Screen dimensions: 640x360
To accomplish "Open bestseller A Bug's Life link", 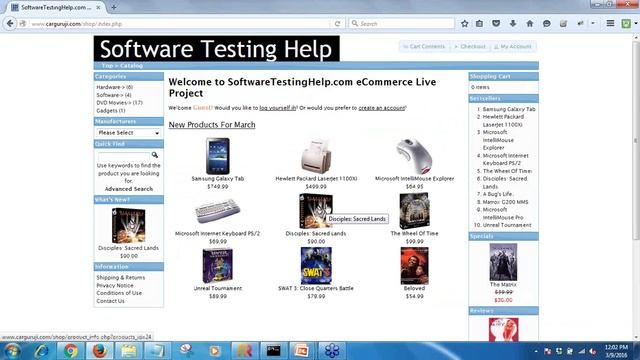I will pos(498,194).
